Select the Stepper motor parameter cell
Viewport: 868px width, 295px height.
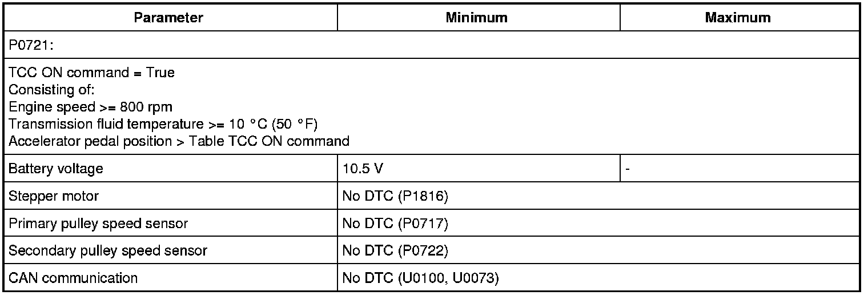[54, 196]
